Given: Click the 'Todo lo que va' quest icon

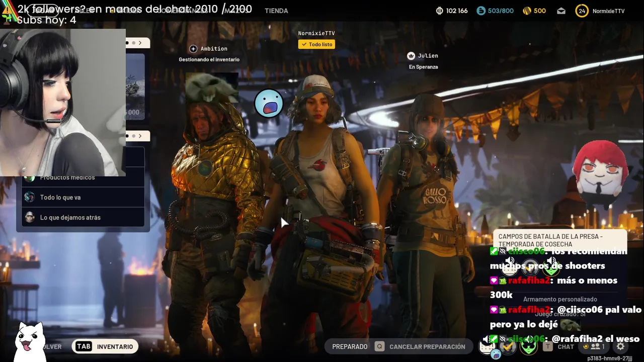Looking at the screenshot, I should 30,197.
